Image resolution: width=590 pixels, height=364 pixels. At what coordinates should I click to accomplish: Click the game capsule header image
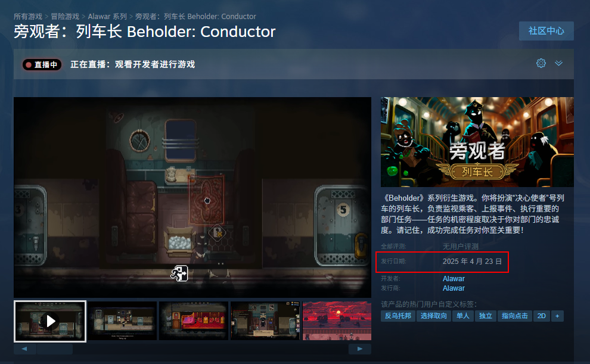tap(477, 142)
